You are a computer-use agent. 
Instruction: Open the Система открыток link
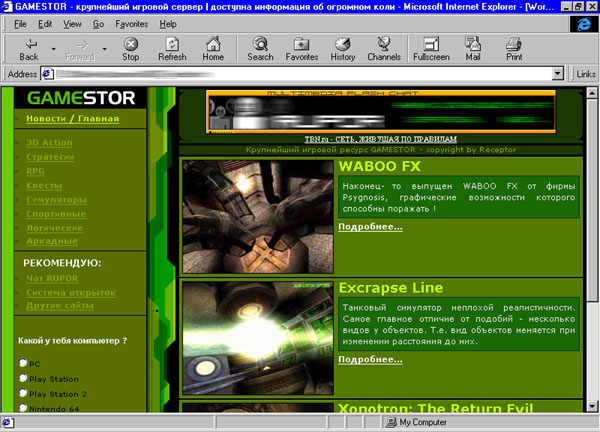[x=71, y=293]
